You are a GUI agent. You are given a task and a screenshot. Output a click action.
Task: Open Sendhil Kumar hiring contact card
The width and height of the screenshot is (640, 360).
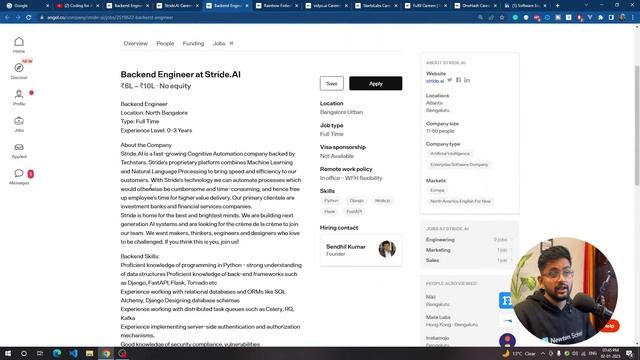(x=361, y=250)
